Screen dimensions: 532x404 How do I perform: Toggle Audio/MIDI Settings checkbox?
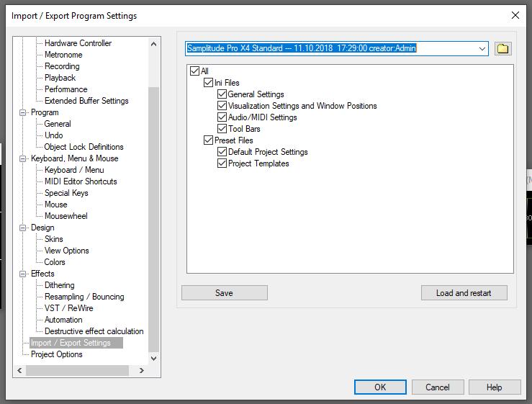[x=222, y=117]
